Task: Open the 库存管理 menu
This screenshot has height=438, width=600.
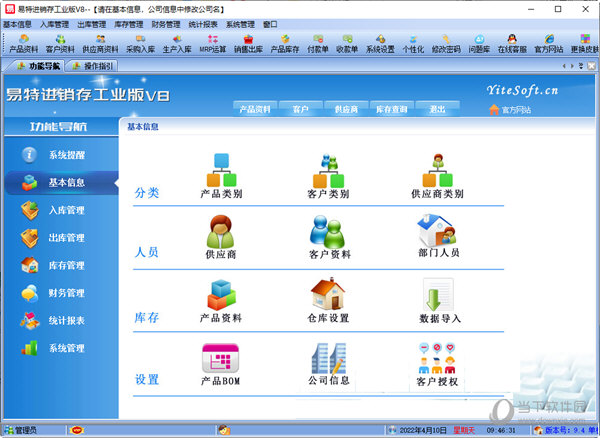Action: click(129, 24)
